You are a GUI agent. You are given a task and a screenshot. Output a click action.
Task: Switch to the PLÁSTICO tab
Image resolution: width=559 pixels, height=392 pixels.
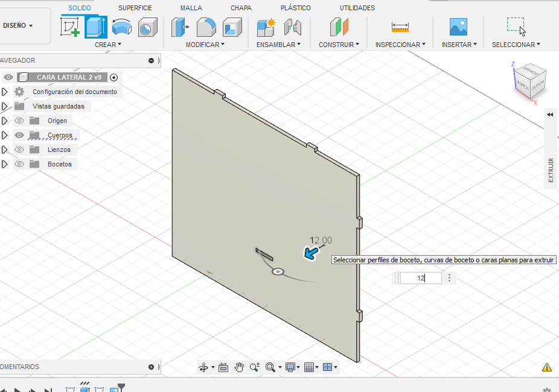tap(296, 8)
